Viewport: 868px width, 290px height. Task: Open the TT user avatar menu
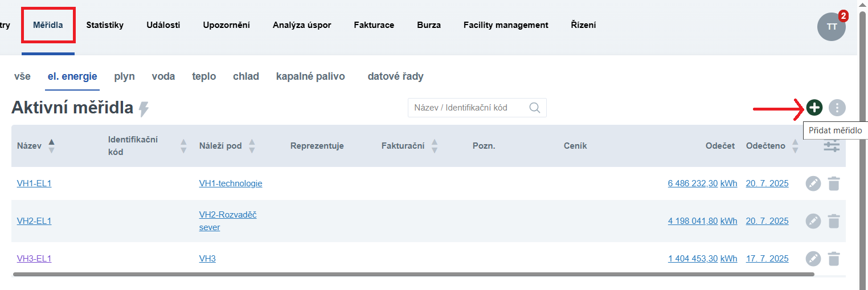click(x=832, y=26)
